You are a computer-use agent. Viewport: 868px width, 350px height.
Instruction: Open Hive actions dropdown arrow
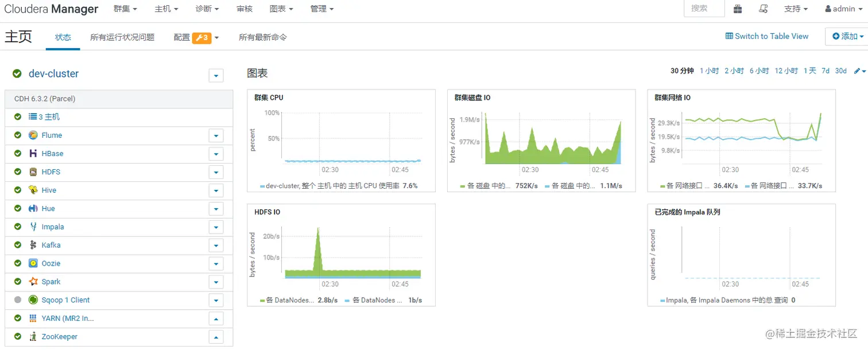click(216, 191)
